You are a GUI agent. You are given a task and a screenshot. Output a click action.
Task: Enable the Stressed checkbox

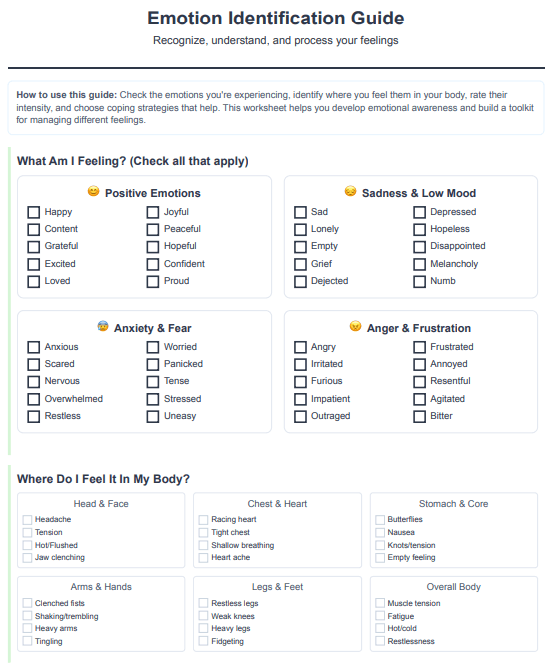[153, 399]
